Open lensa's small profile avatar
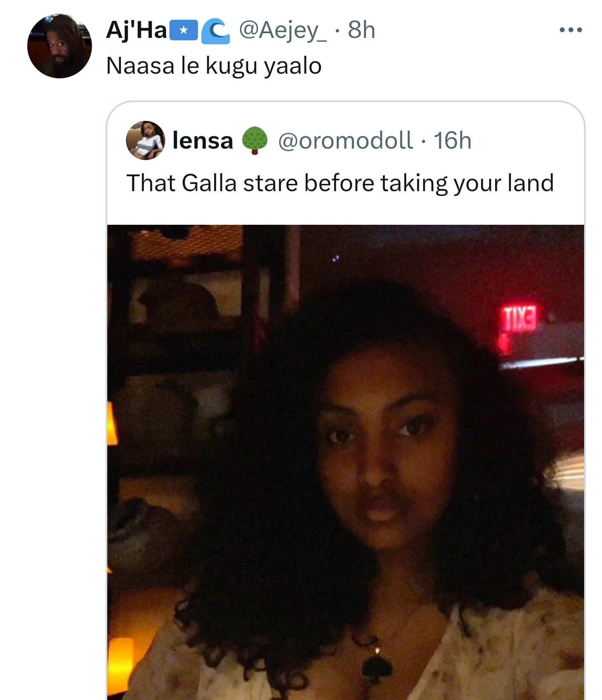This screenshot has width=602, height=700. pyautogui.click(x=146, y=140)
